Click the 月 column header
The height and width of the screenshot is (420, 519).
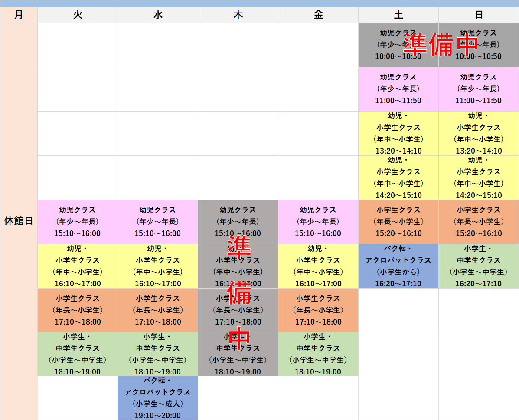point(19,15)
